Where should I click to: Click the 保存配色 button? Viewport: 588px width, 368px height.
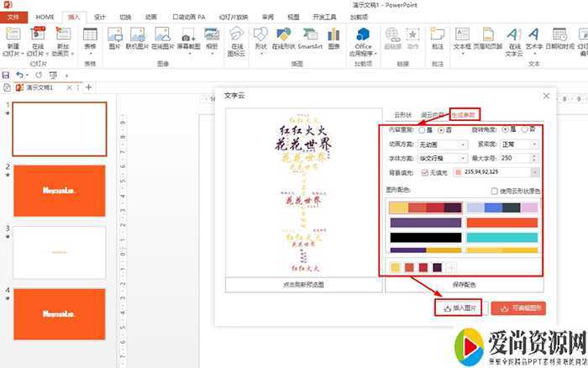[464, 285]
